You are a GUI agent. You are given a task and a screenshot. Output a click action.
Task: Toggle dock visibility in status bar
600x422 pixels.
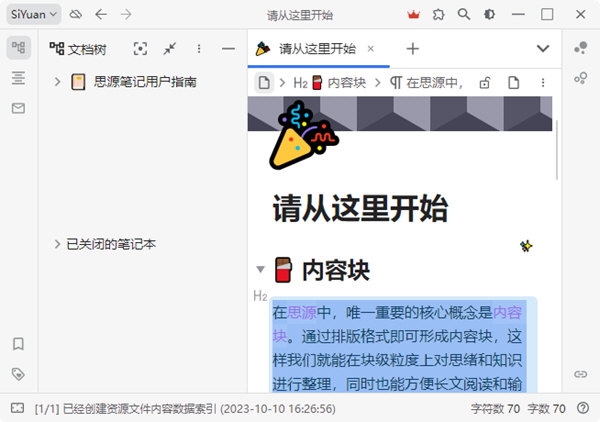[18, 408]
